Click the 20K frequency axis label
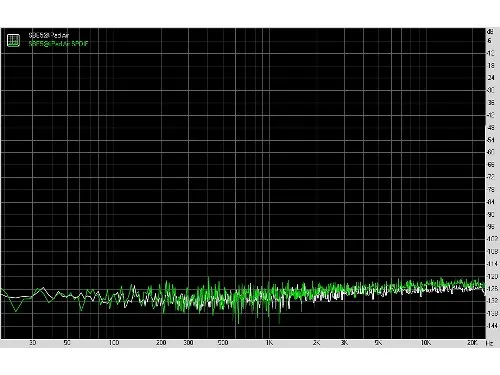The image size is (500, 375). coord(473,343)
